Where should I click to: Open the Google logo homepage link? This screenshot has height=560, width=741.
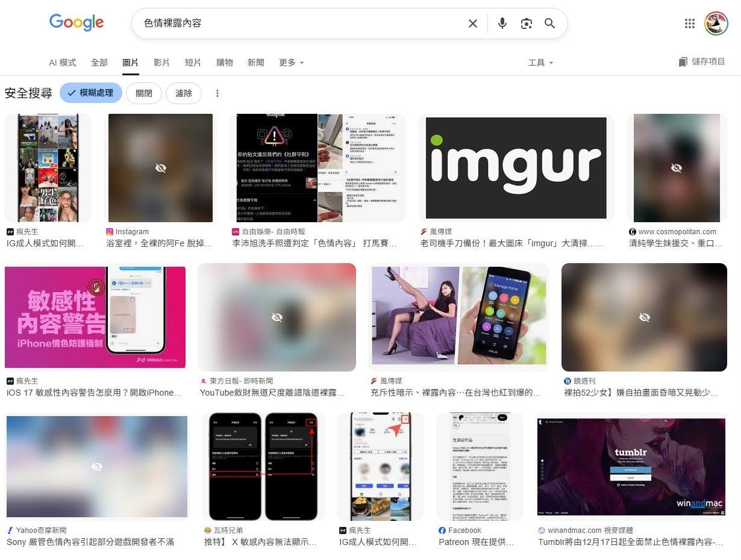77,23
